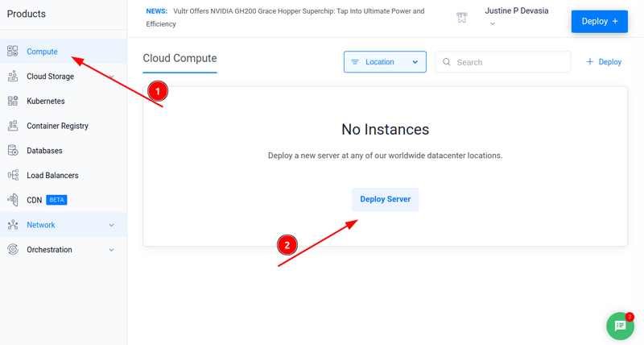Click the Compute sidebar icon
644x345 pixels.
pyautogui.click(x=13, y=52)
